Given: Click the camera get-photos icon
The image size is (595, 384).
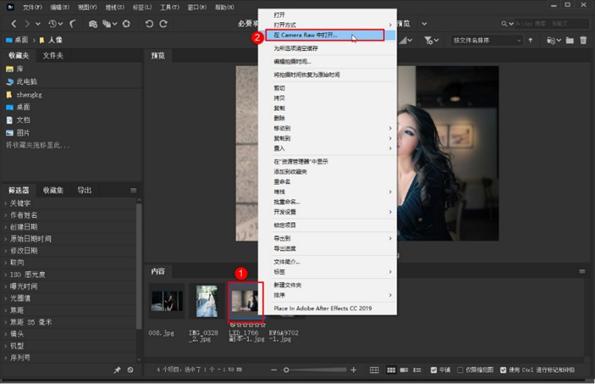Looking at the screenshot, I should click(x=93, y=24).
